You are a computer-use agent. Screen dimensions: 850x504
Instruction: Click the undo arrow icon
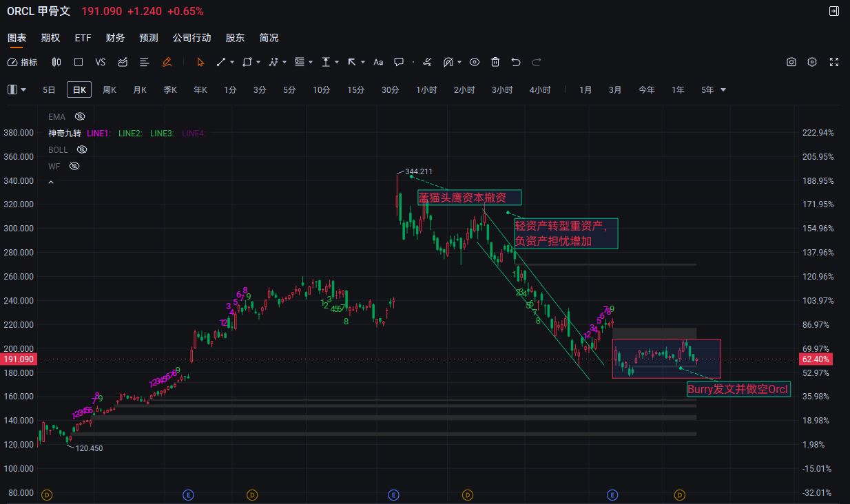coord(516,62)
